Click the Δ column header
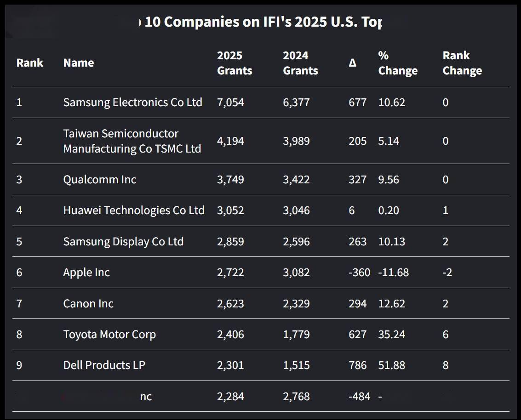 coord(352,63)
